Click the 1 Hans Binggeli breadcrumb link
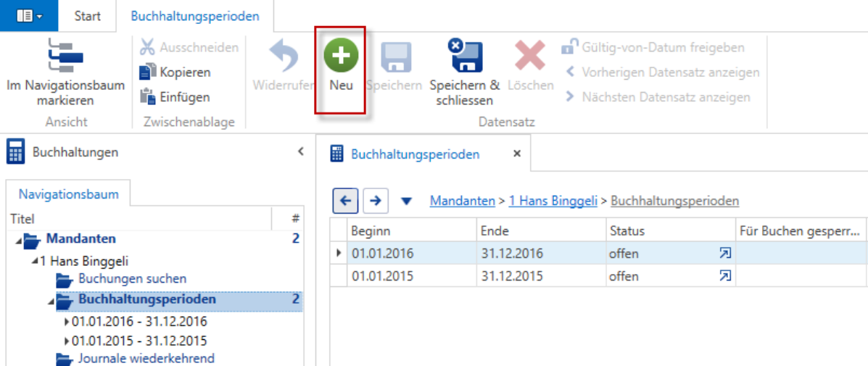This screenshot has height=366, width=868. pyautogui.click(x=553, y=201)
